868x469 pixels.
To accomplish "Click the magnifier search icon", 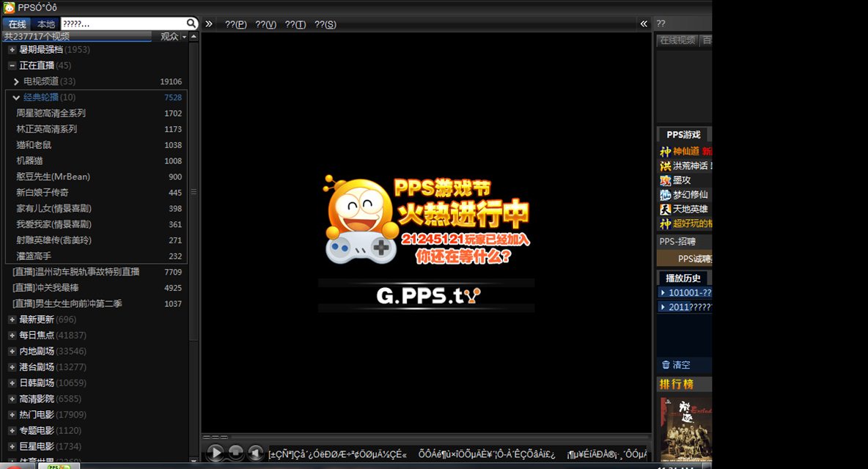I will 191,23.
